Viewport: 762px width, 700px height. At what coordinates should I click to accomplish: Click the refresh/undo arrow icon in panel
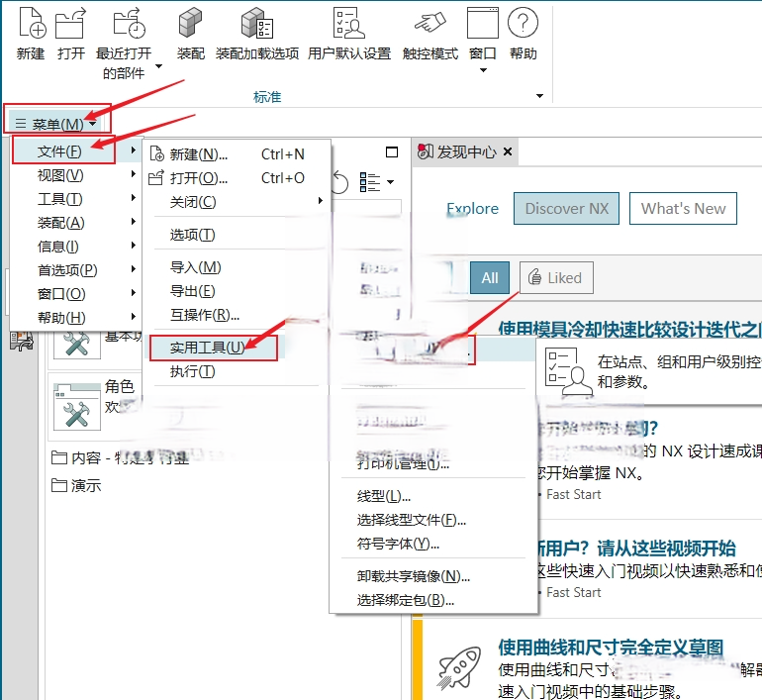point(340,182)
